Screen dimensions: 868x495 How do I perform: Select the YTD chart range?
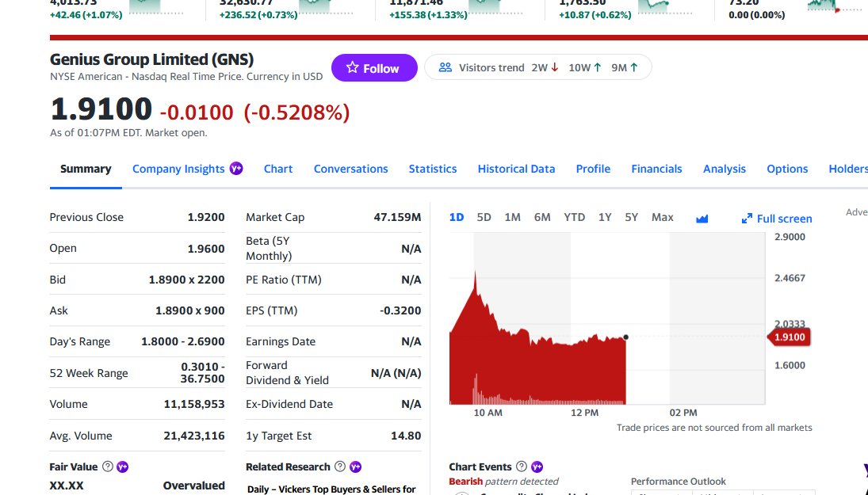(574, 217)
